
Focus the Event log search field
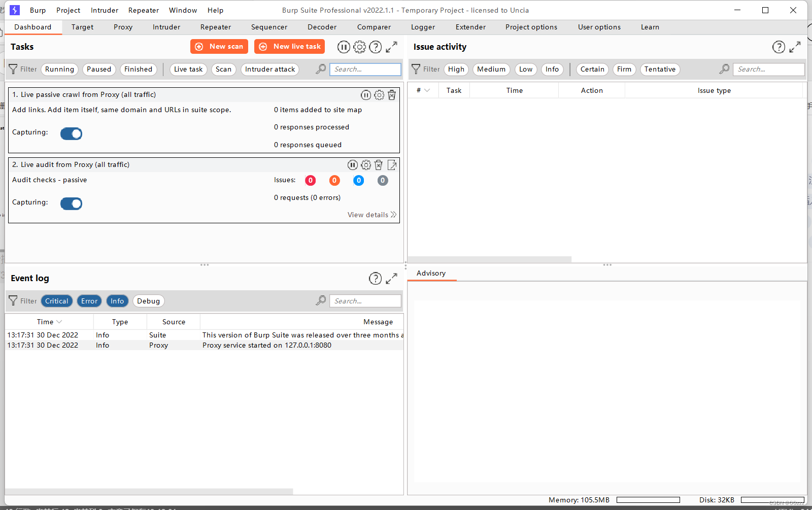pos(365,301)
